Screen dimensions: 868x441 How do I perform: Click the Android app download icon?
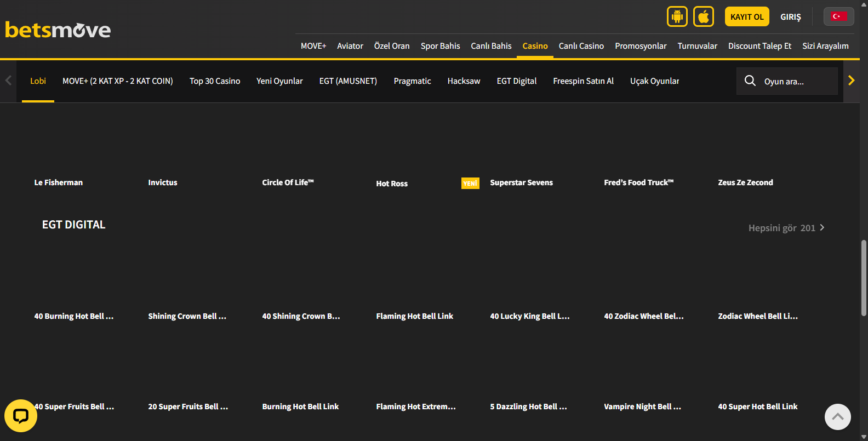tap(677, 16)
